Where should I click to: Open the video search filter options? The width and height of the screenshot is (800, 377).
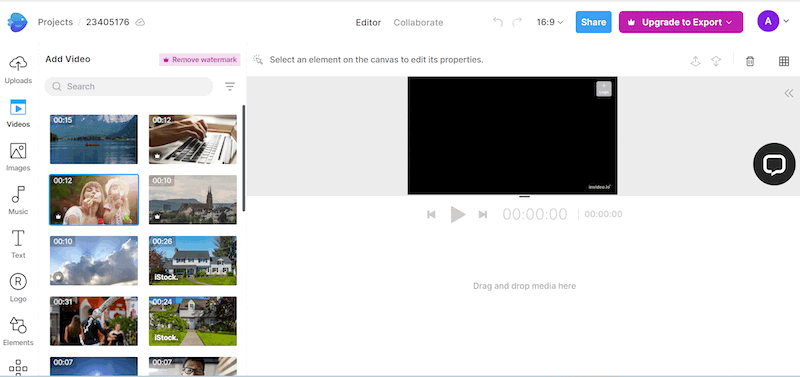[230, 87]
